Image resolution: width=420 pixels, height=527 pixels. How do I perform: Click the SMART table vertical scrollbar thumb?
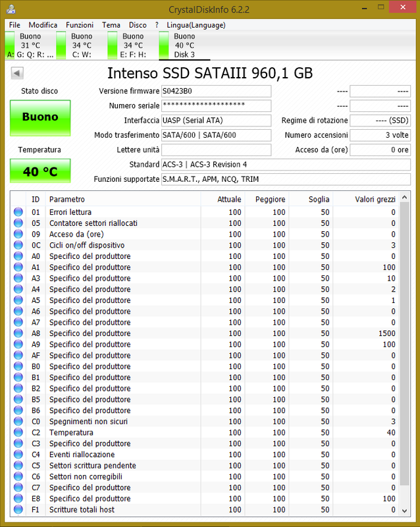[405, 344]
